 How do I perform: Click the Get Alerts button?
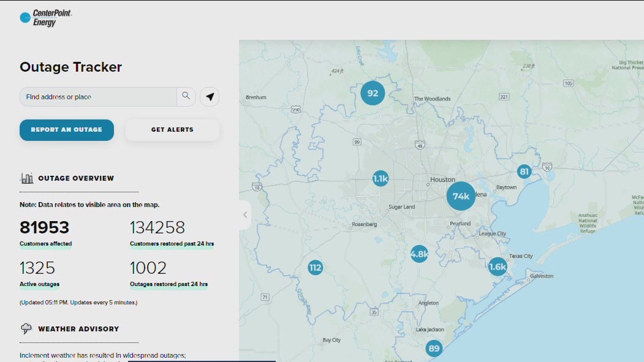pyautogui.click(x=172, y=130)
